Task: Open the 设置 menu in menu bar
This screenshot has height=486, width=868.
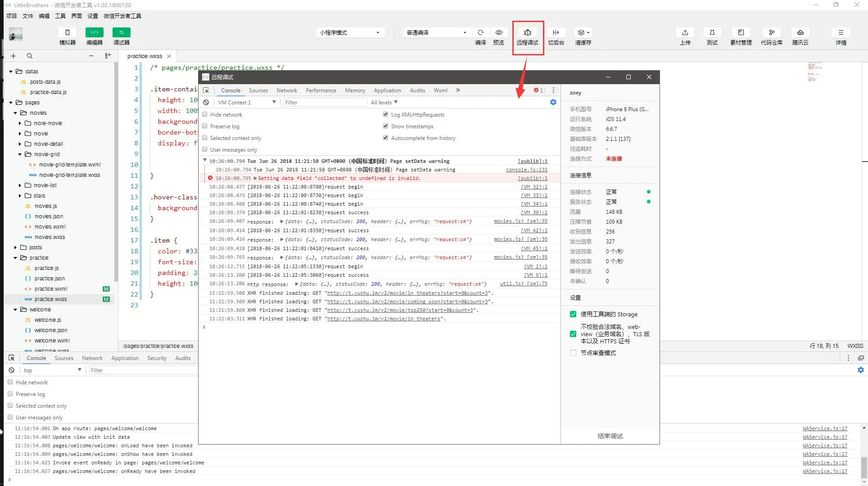Action: pos(93,16)
